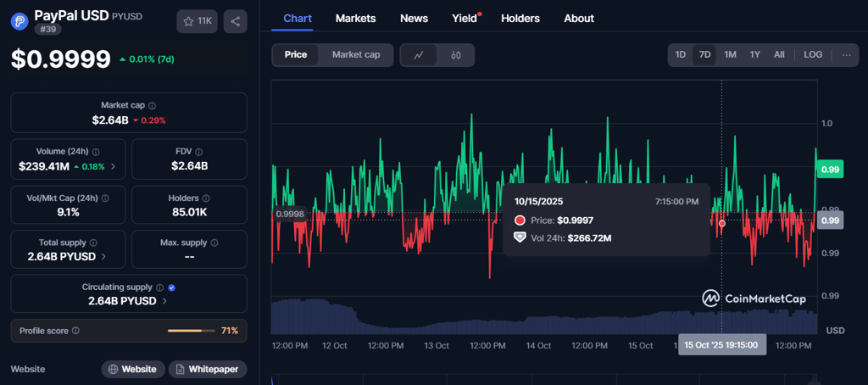Show Volume (24h) info icon
Screen dimensions: 868x385
click(96, 152)
